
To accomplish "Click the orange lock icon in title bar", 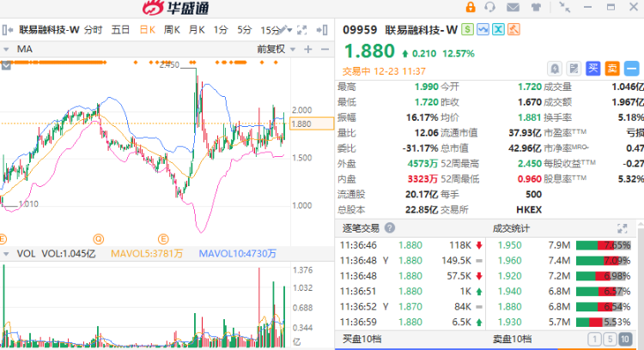I will pyautogui.click(x=471, y=7).
